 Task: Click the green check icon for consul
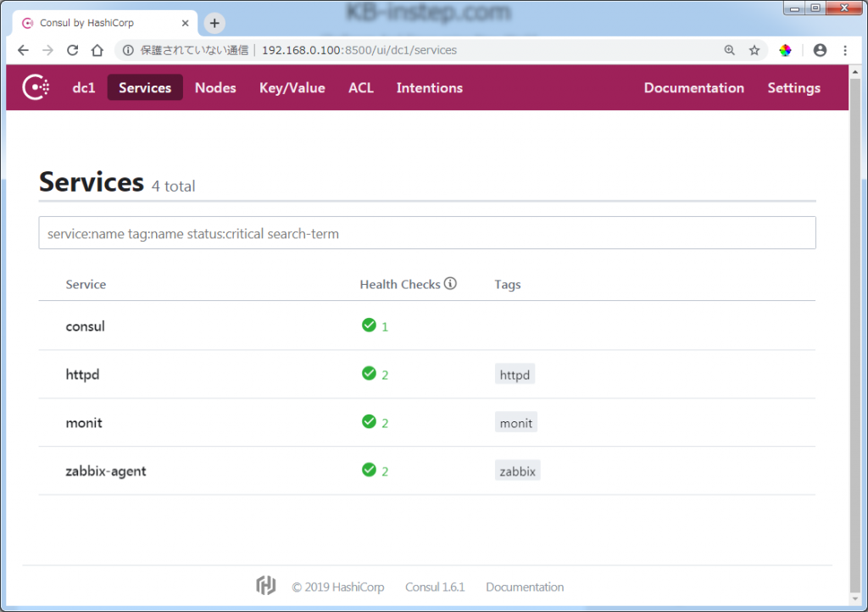click(369, 325)
